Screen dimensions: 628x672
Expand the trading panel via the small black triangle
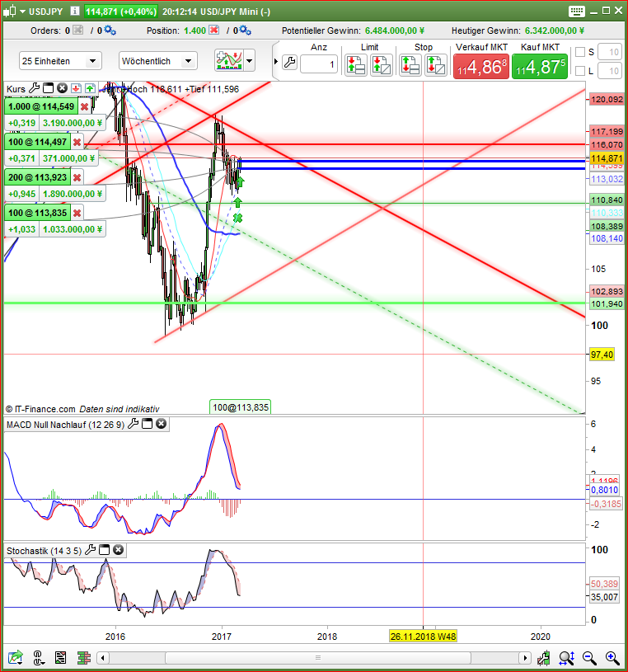pyautogui.click(x=276, y=62)
